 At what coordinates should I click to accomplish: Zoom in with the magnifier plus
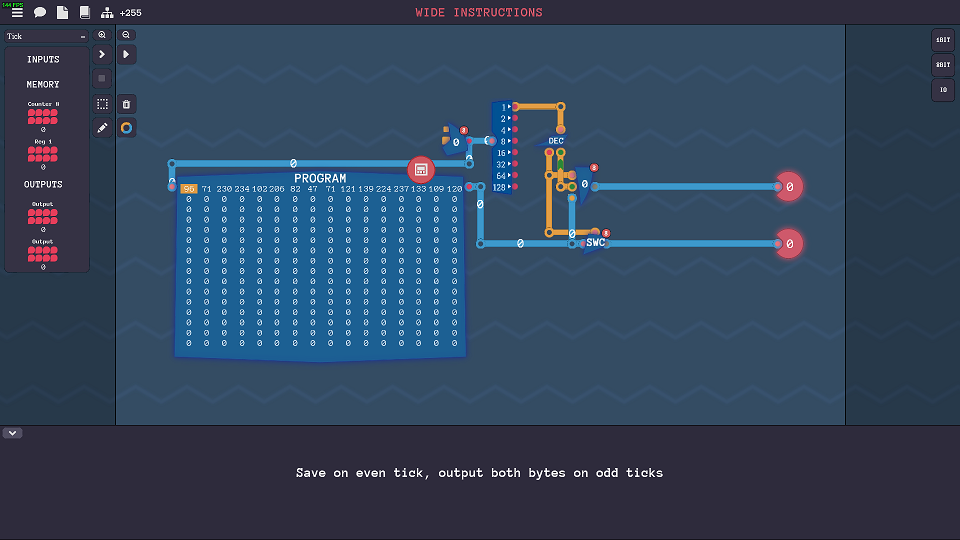pos(102,34)
